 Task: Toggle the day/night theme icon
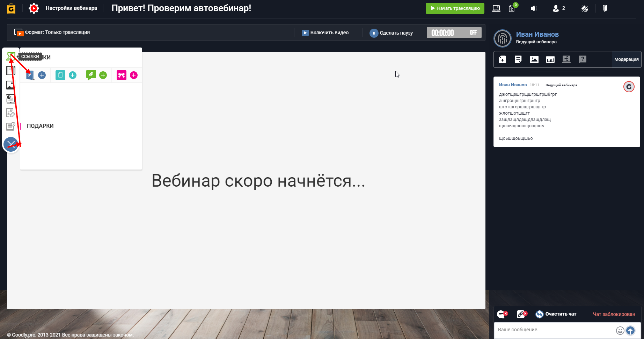(584, 8)
